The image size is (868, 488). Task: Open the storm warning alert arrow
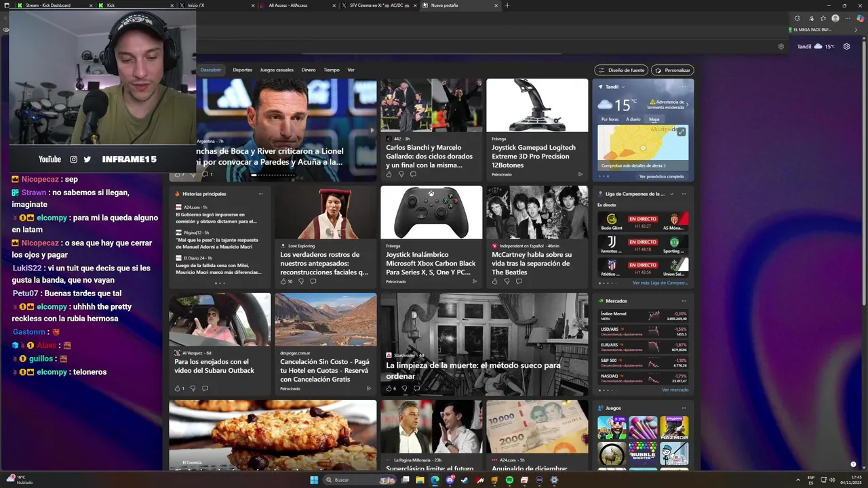(x=687, y=104)
